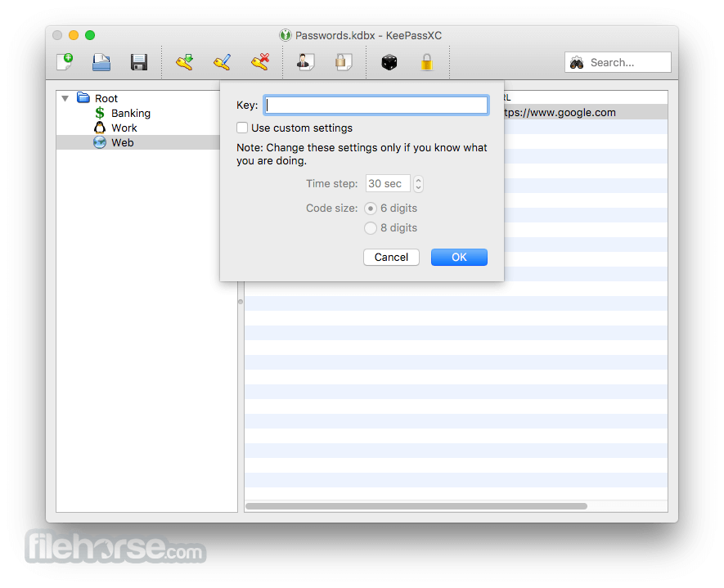Select the google.com URL entry row
724x588 pixels.
585,113
